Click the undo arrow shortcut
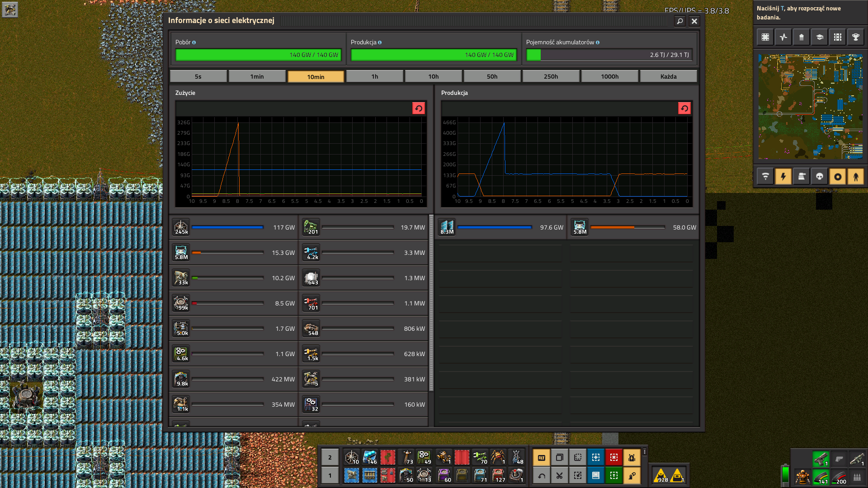Screen dimensions: 868x488 click(x=541, y=475)
